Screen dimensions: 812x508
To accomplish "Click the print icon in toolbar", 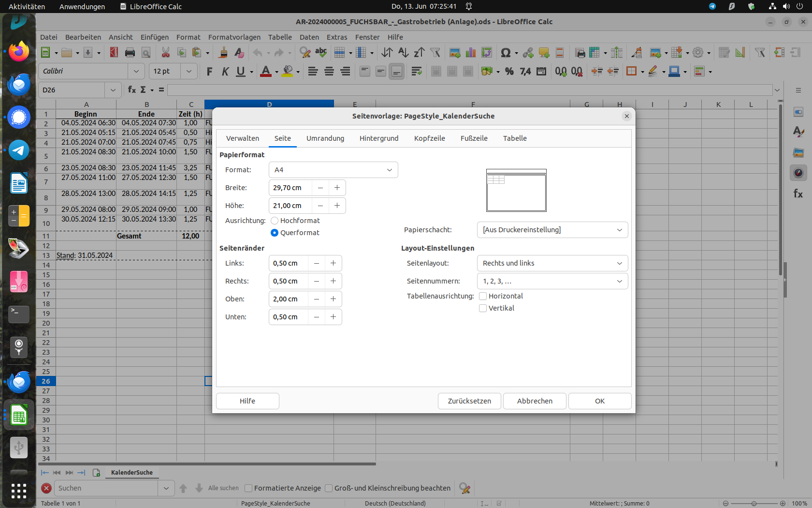I will coord(130,53).
